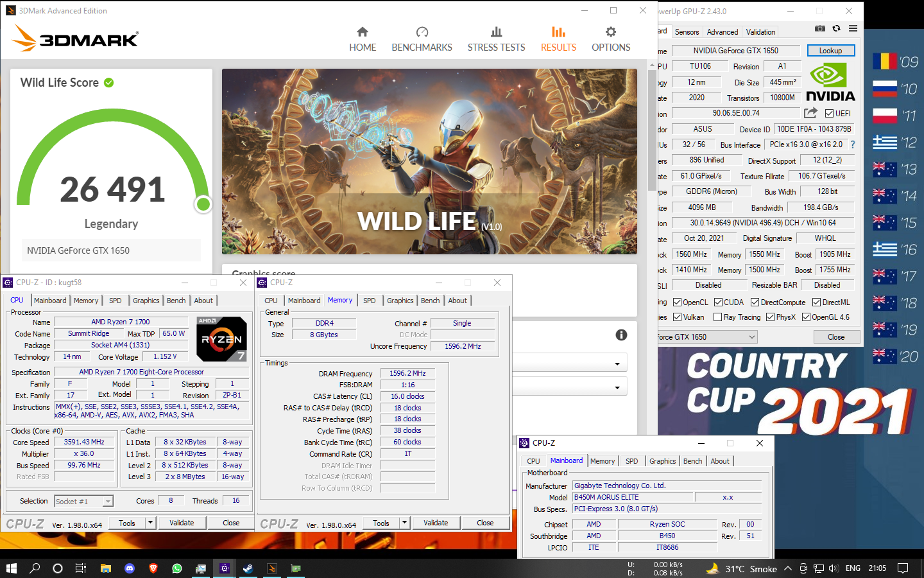The height and width of the screenshot is (578, 924).
Task: Click the Ryzen 7 logo in CPU-Z
Action: 221,338
